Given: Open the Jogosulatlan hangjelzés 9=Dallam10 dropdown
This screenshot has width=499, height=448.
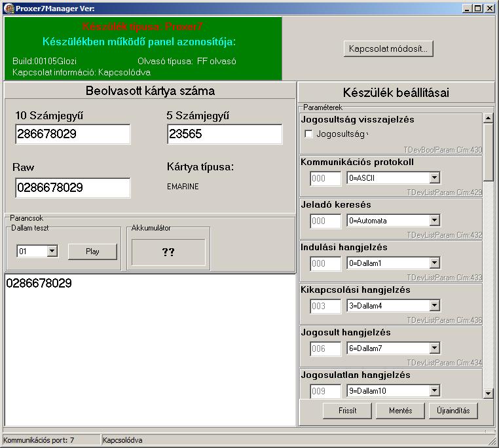Looking at the screenshot, I should point(434,390).
